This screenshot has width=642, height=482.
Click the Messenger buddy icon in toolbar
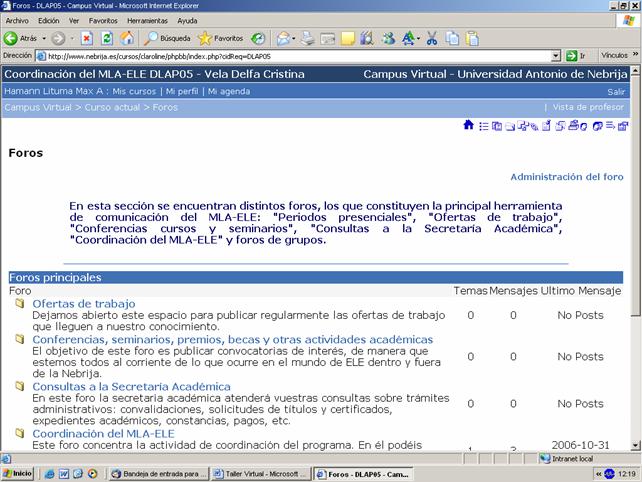point(388,39)
